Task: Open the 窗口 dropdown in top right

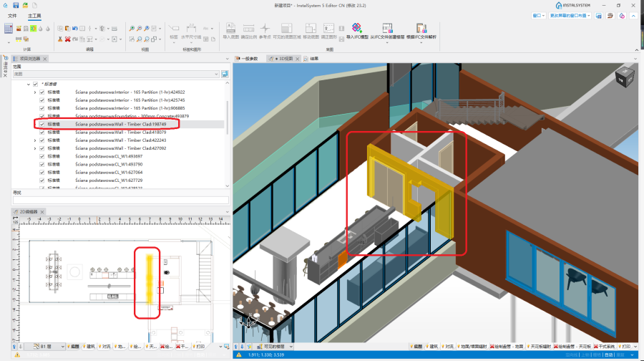Action: [x=538, y=16]
